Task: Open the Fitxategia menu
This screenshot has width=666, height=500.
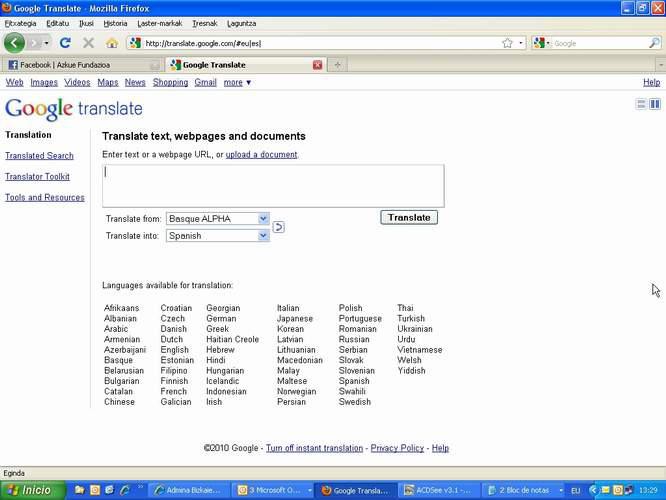Action: pyautogui.click(x=20, y=23)
